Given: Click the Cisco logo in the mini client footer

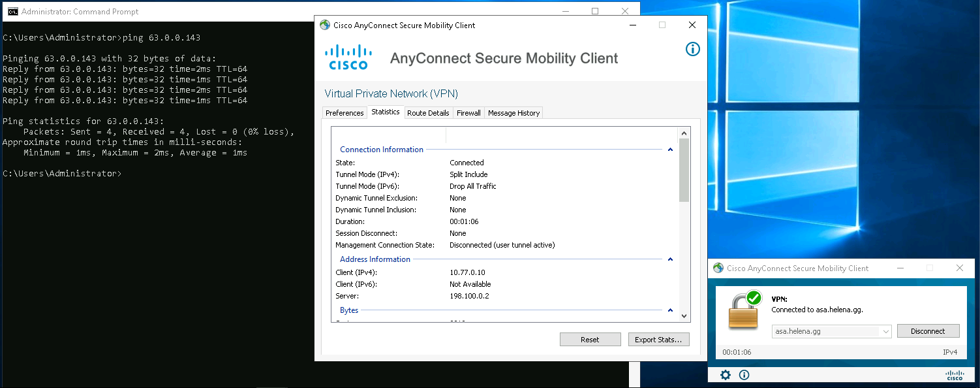Looking at the screenshot, I should click(x=954, y=375).
